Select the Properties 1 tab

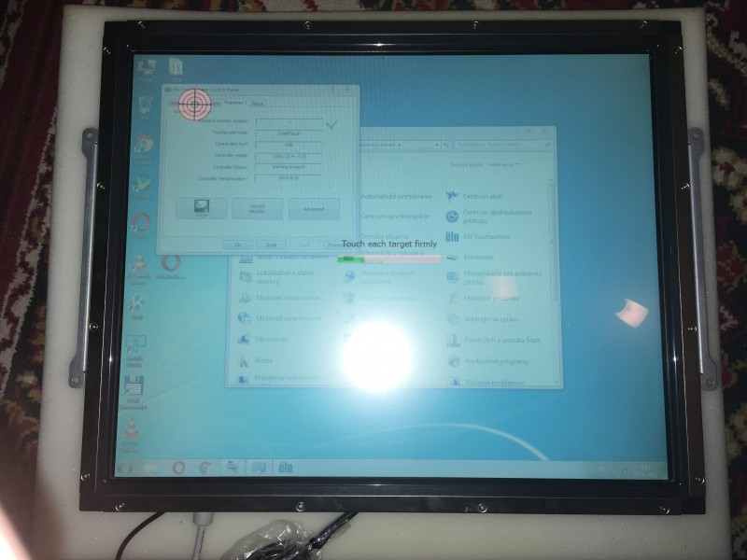click(235, 102)
